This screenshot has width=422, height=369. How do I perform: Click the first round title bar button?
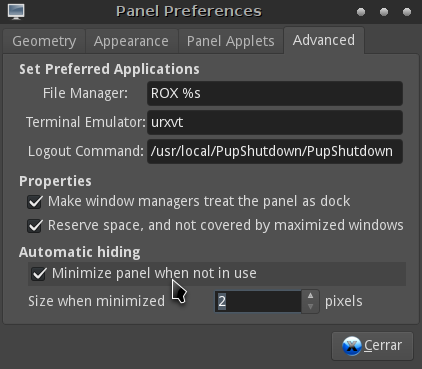coord(361,12)
